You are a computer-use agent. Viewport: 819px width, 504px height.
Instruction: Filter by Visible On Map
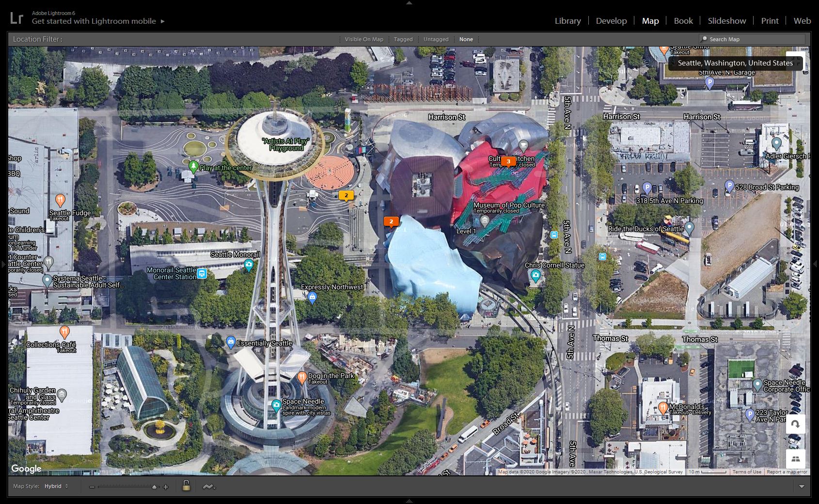pyautogui.click(x=364, y=39)
